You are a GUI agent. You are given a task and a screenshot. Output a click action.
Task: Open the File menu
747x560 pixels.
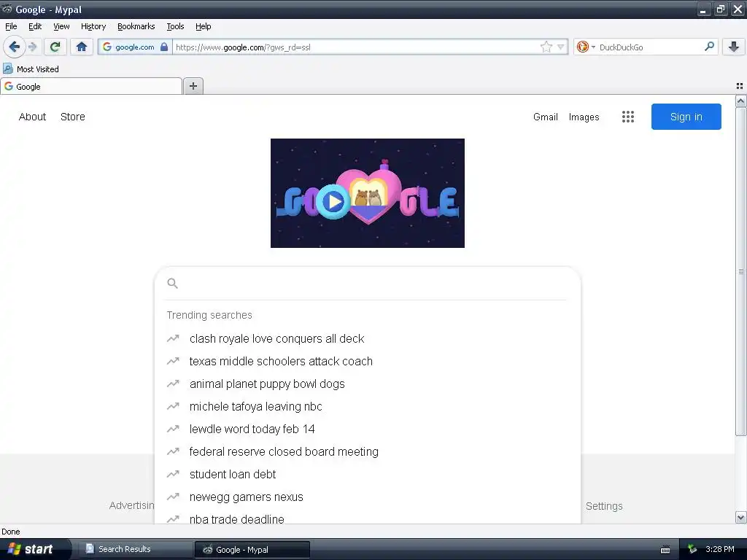11,27
